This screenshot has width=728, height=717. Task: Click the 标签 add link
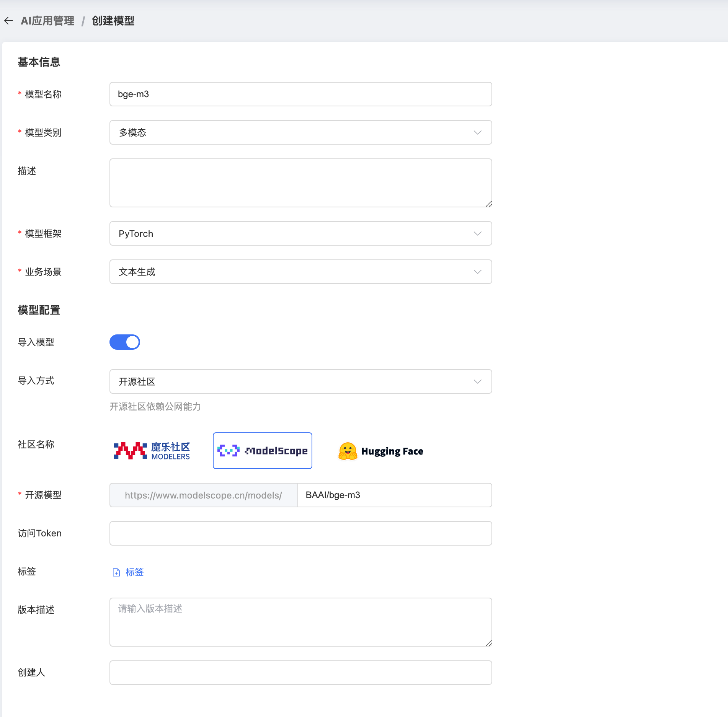(135, 572)
